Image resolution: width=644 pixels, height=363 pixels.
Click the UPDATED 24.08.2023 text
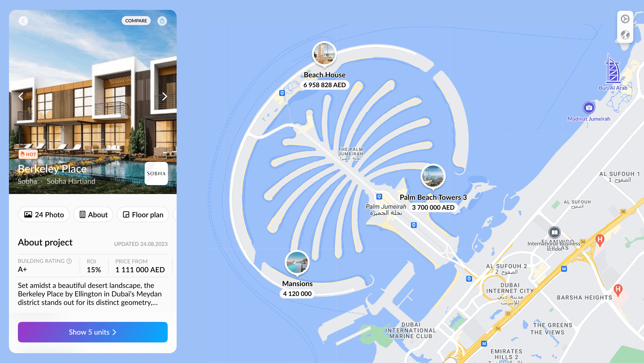point(141,244)
